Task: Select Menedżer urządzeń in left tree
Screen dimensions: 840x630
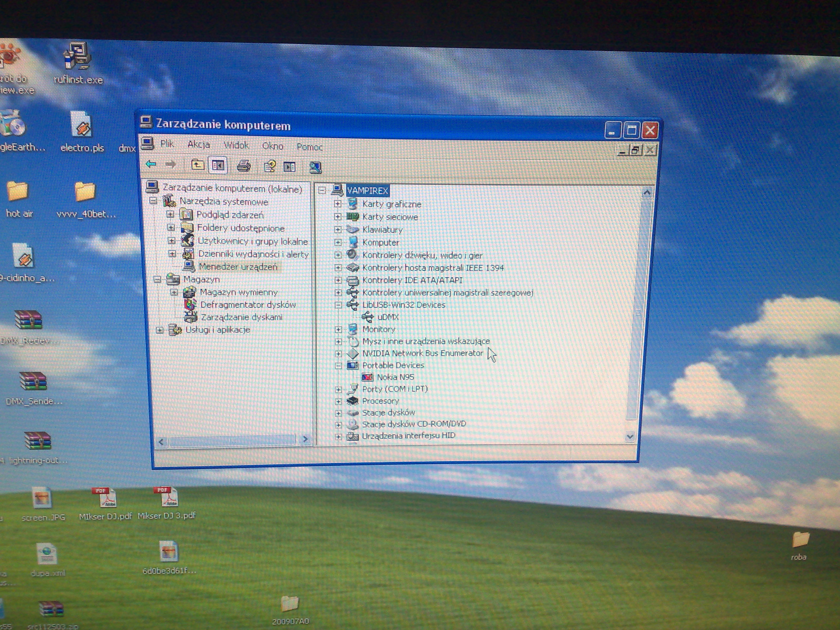Action: [x=238, y=267]
